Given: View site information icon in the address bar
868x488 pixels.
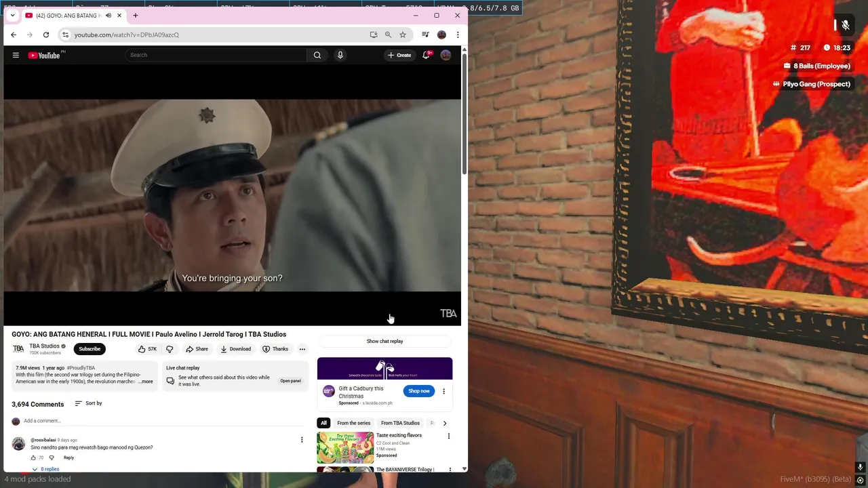Looking at the screenshot, I should tap(65, 35).
